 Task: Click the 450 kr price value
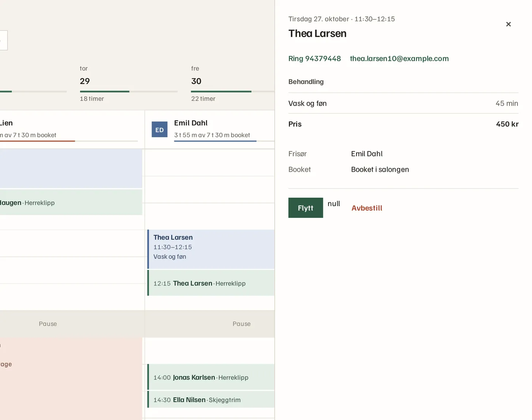coord(507,124)
